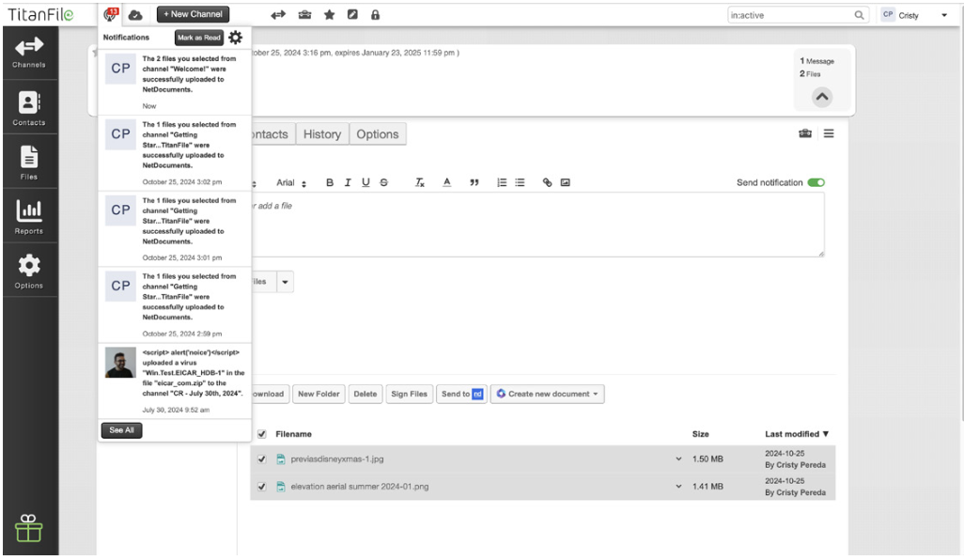Click the Delete button
Image resolution: width=964 pixels, height=560 pixels.
pos(365,394)
